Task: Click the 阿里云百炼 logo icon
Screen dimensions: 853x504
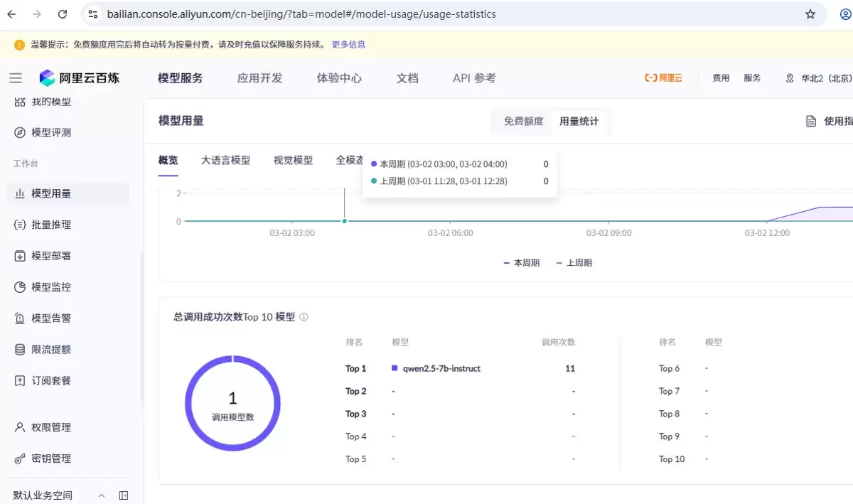Action: tap(47, 78)
